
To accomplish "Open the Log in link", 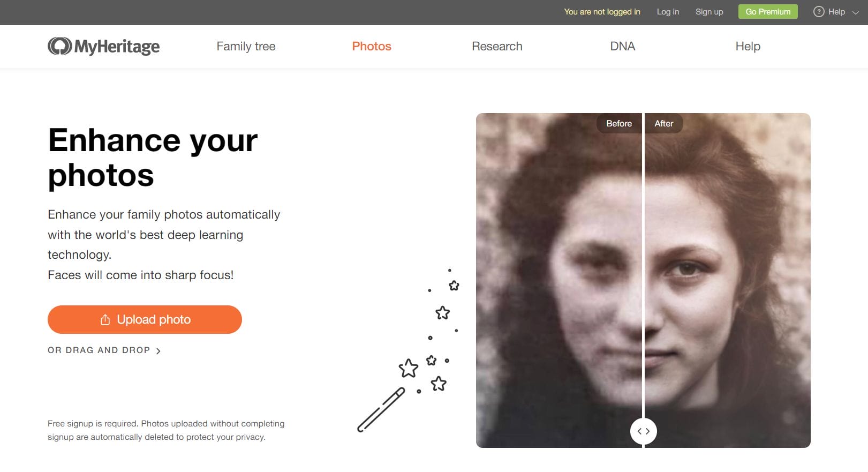I will pyautogui.click(x=667, y=11).
